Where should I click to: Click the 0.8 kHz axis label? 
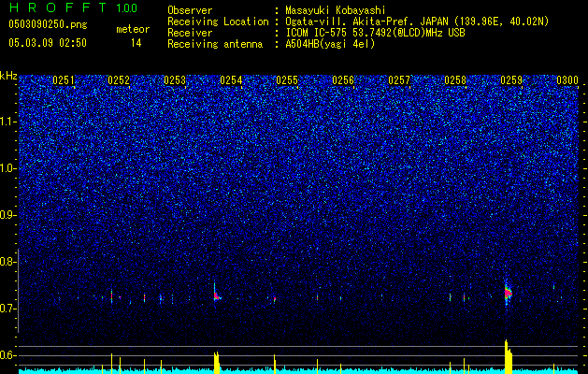8,262
